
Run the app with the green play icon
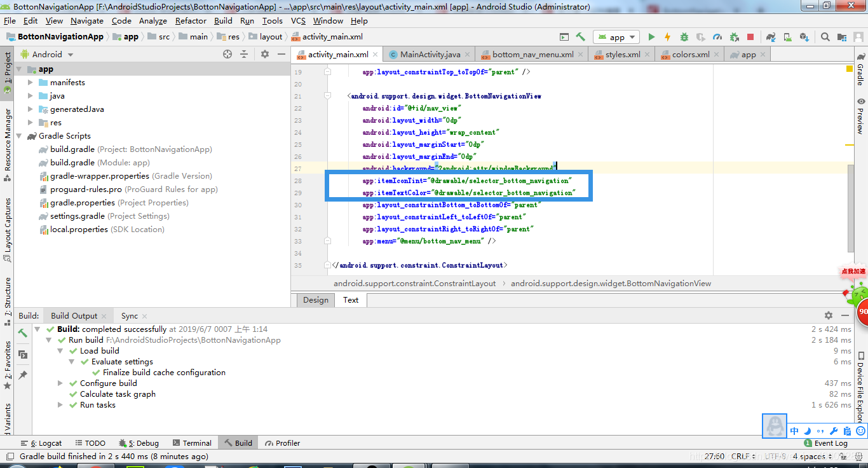pyautogui.click(x=651, y=37)
